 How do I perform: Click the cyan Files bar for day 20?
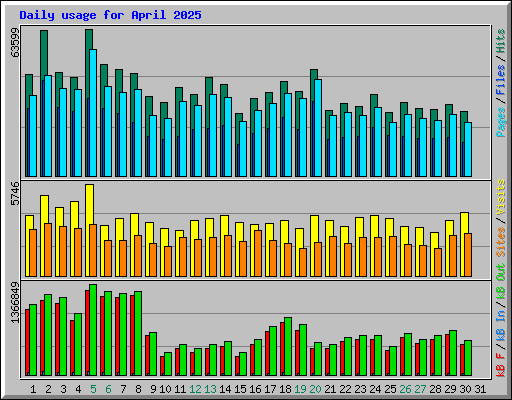coord(318,128)
